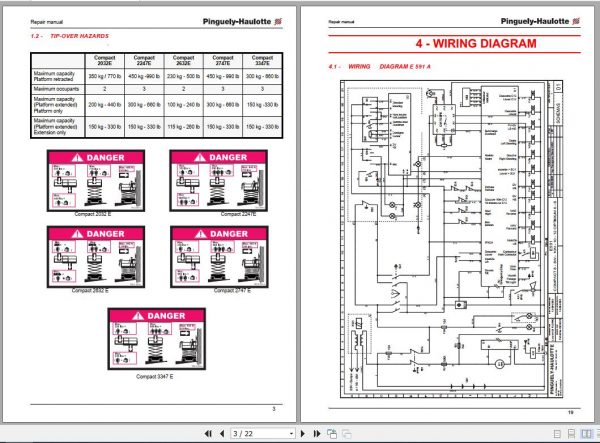Click the 'Compact 3347 E' caption
Image resolution: width=600 pixels, height=443 pixels.
(x=155, y=376)
